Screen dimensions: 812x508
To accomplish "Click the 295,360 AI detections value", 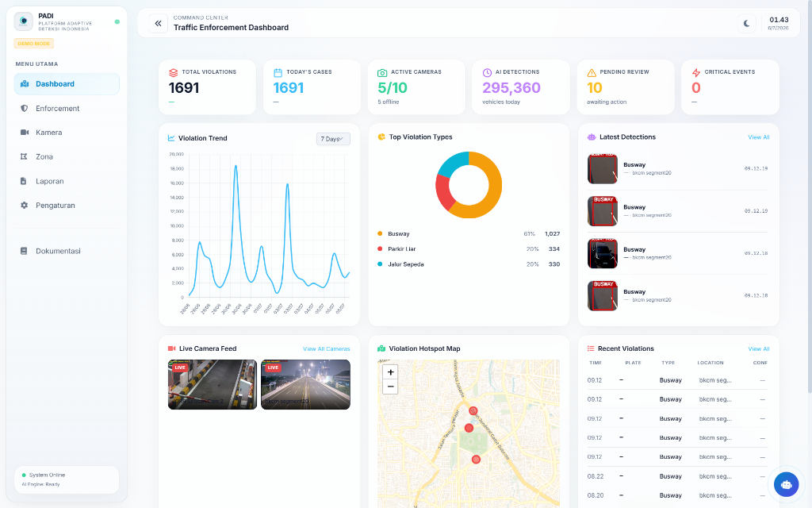I will click(x=511, y=87).
